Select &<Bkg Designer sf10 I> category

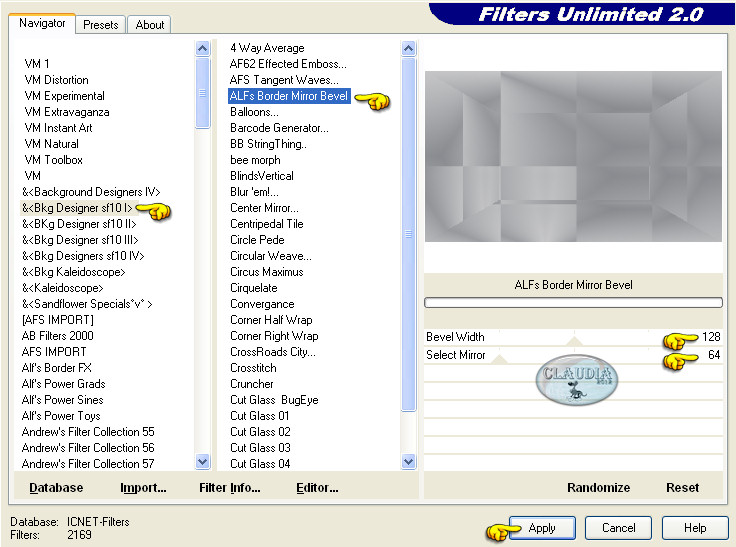[x=77, y=208]
